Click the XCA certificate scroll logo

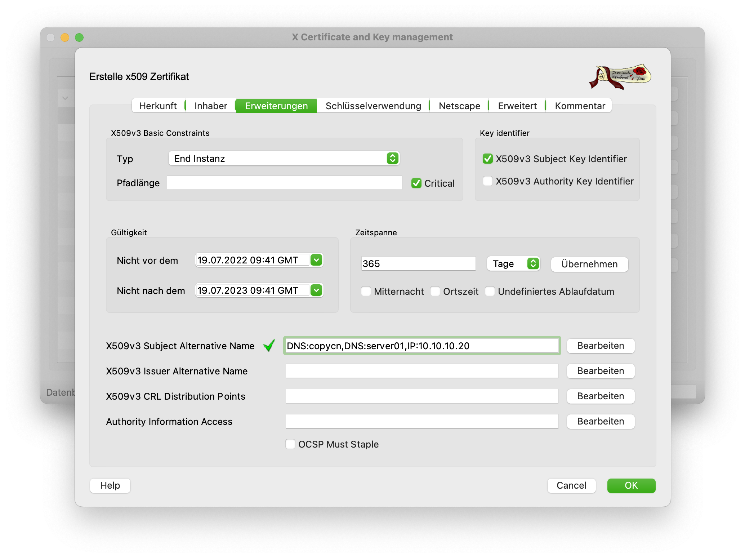click(620, 76)
